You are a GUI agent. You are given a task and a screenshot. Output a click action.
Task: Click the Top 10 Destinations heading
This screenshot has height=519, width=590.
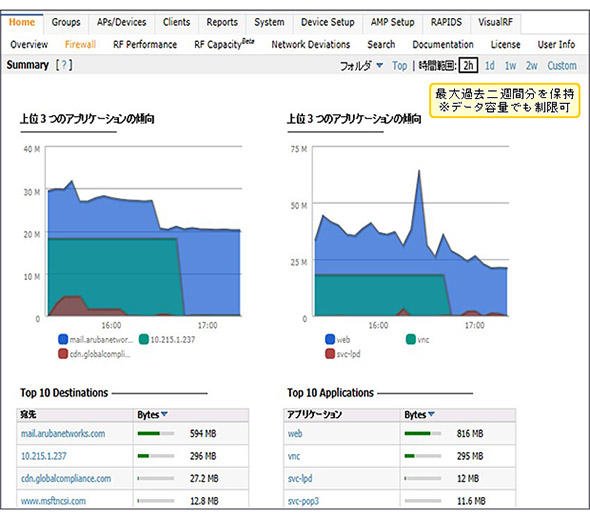pos(64,393)
